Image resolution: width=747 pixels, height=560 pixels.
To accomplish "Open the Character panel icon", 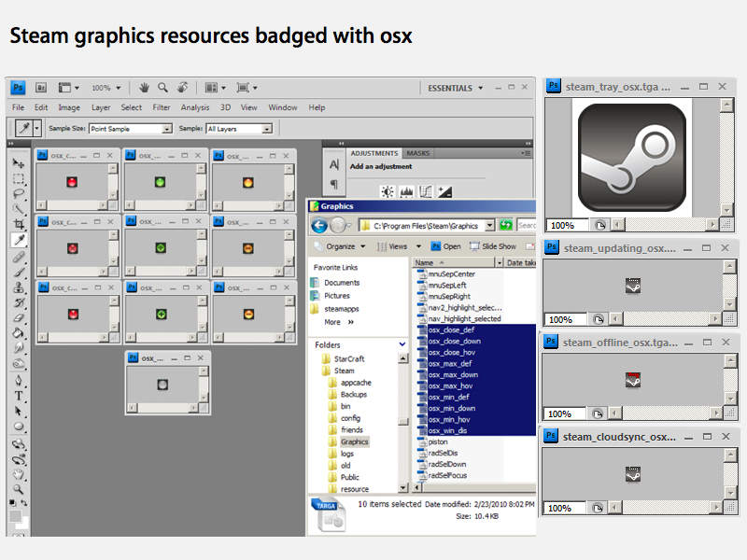I will tap(334, 165).
